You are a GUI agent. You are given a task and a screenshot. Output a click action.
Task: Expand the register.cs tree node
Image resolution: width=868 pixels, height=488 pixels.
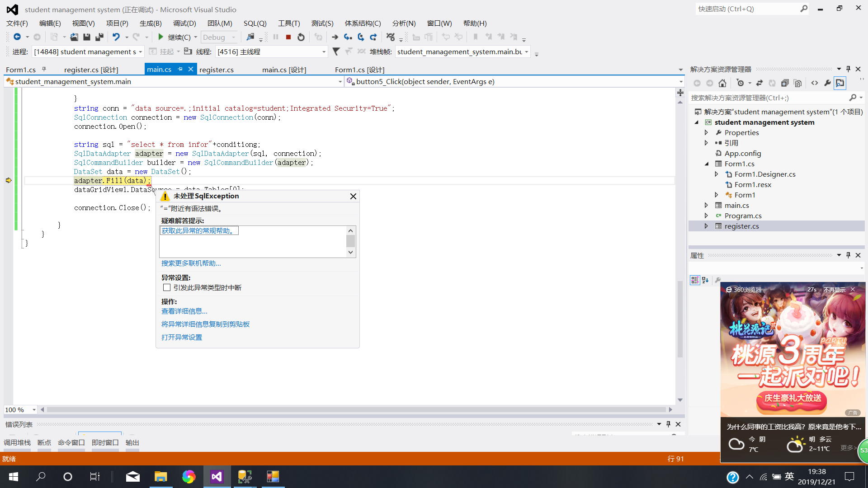click(x=706, y=226)
